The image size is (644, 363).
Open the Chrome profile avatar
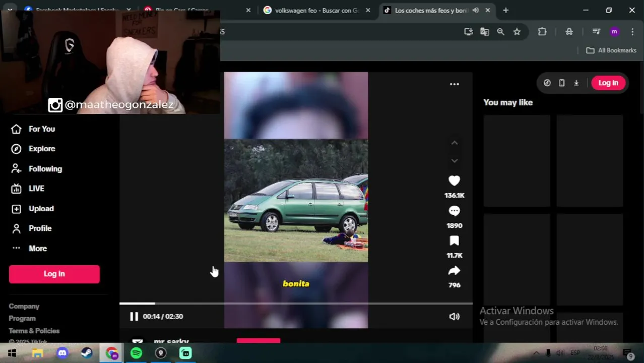[x=614, y=32]
